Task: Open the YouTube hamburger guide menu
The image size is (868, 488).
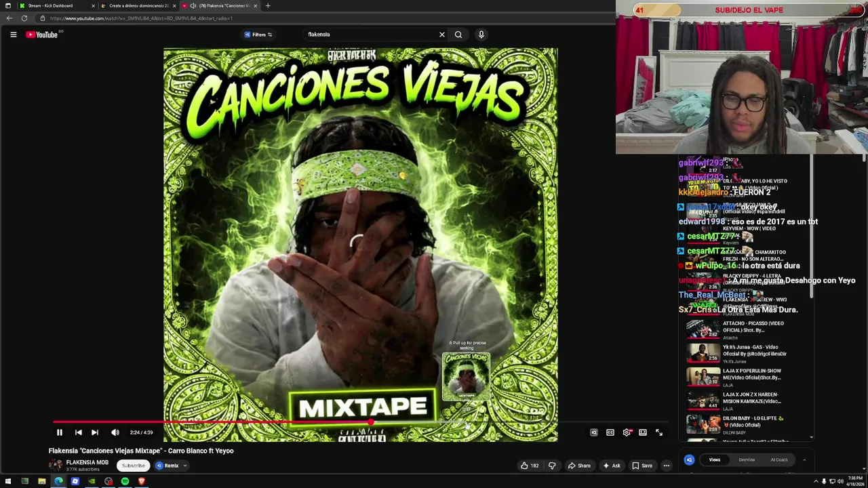Action: (13, 35)
